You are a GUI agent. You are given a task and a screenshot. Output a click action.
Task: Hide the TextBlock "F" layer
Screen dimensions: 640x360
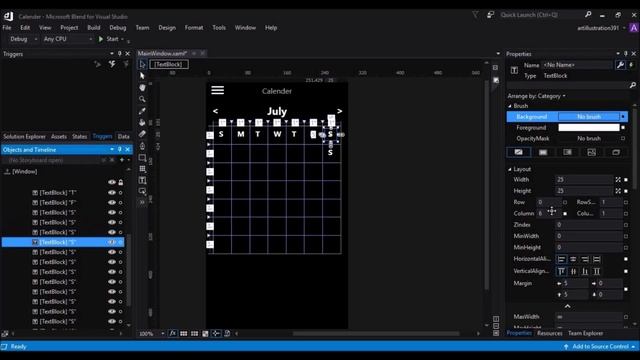pos(111,202)
